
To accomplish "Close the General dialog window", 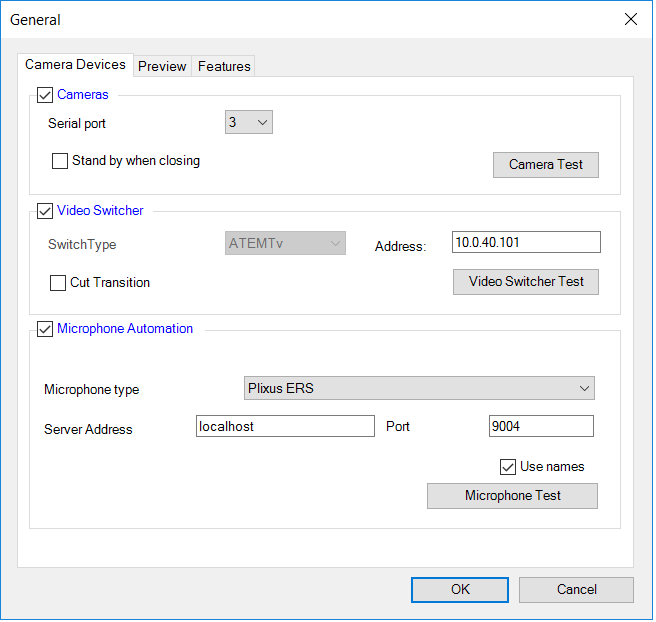I will coord(630,19).
